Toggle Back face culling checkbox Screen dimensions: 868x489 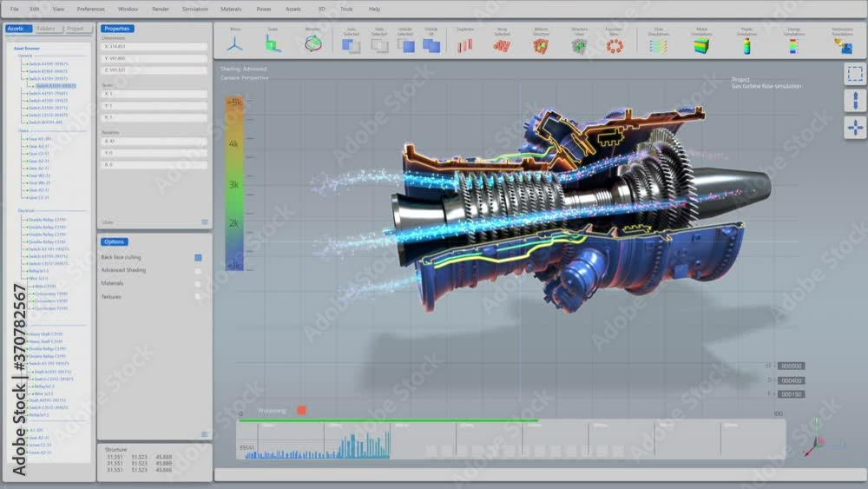(x=198, y=257)
